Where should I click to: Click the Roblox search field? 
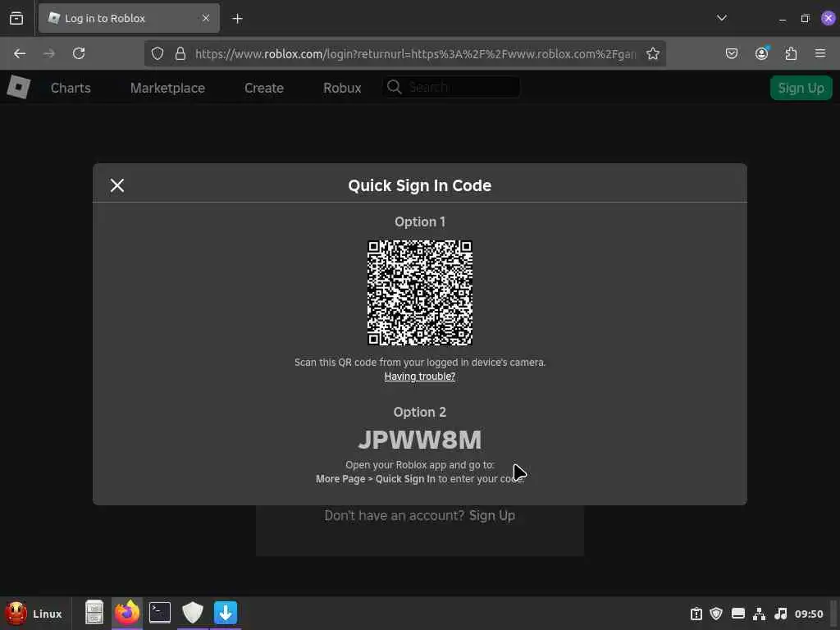point(451,87)
